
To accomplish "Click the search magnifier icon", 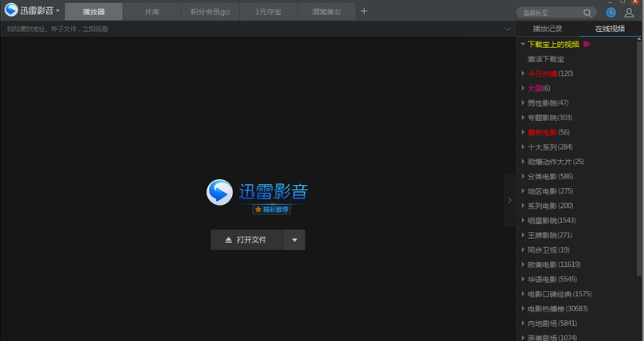I will click(587, 13).
